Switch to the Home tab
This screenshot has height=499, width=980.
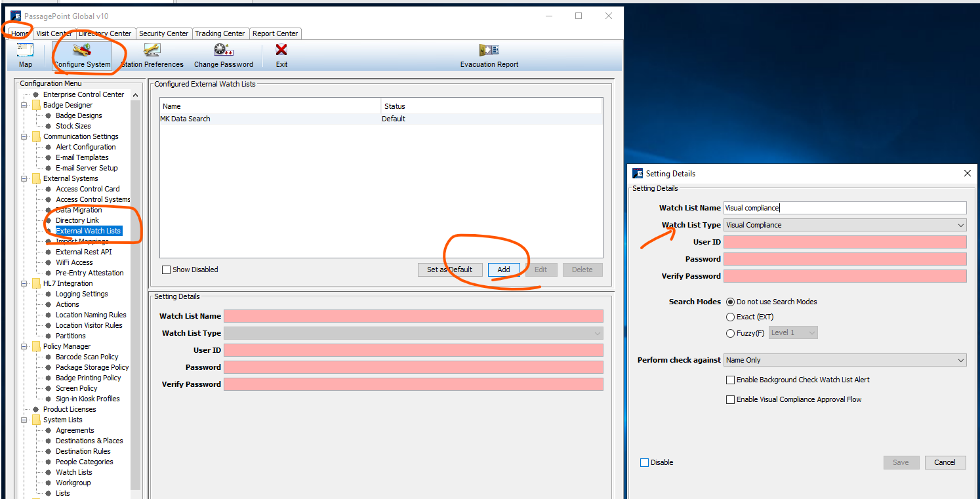[x=20, y=33]
